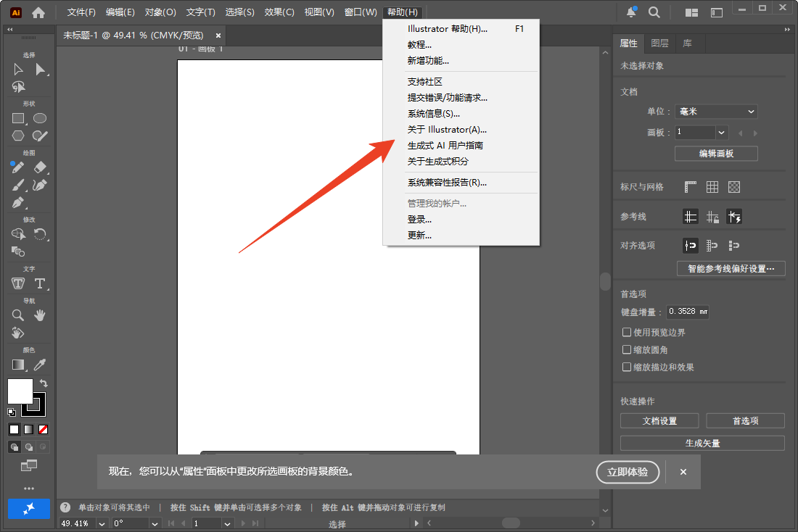798x532 pixels.
Task: Switch to the 图层 panel tab
Action: point(659,43)
